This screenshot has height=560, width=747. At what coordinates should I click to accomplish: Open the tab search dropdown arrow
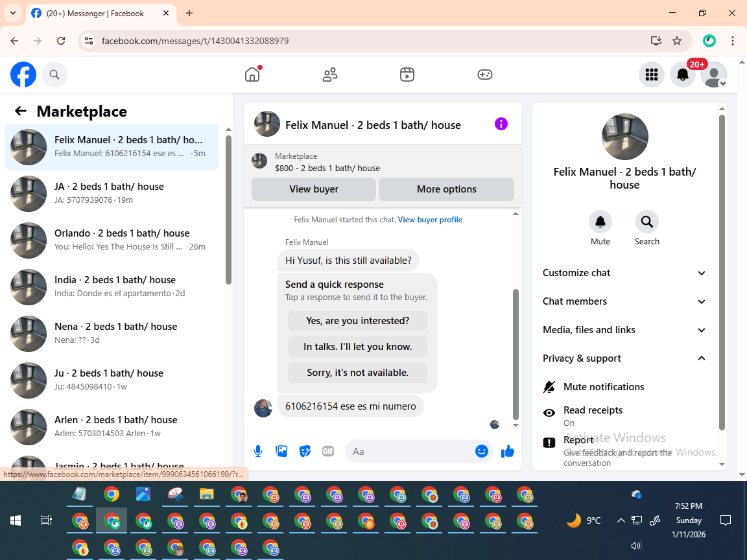coord(13,14)
